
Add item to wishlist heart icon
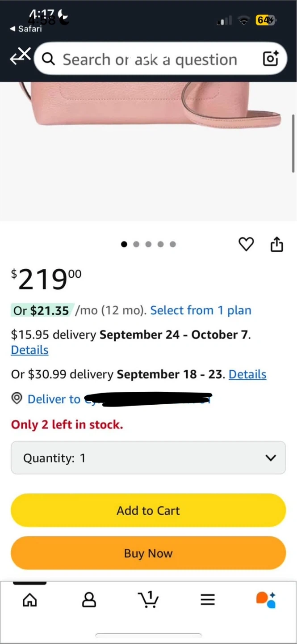(246, 244)
